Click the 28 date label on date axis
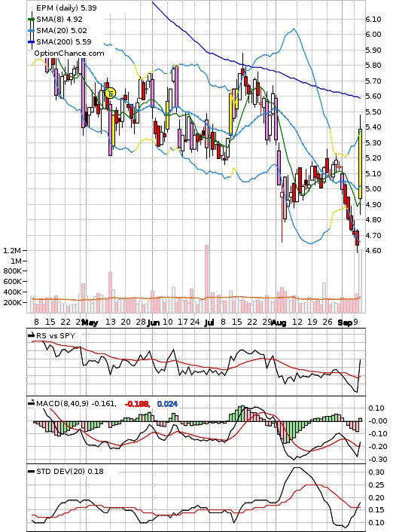Image resolution: width=396 pixels, height=532 pixels. pyautogui.click(x=140, y=322)
